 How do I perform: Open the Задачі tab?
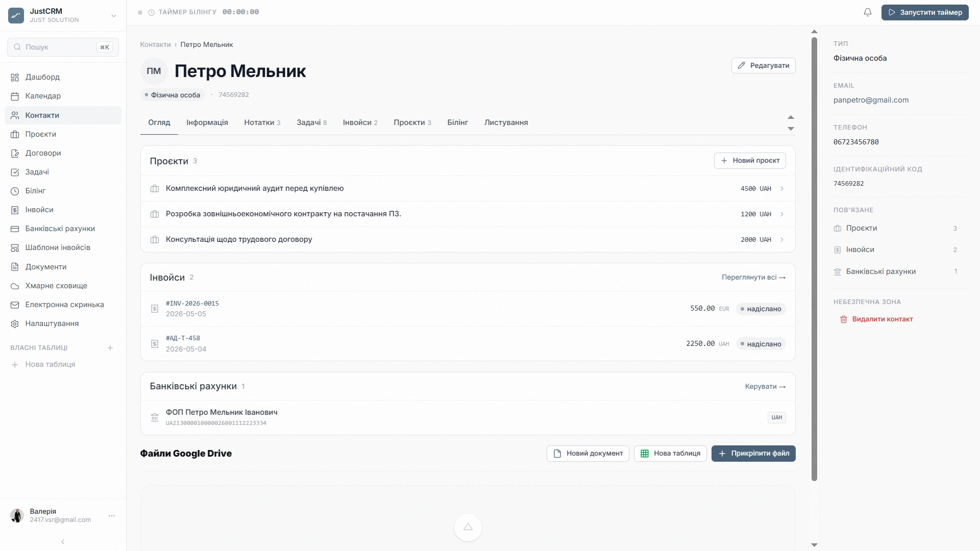click(x=312, y=123)
